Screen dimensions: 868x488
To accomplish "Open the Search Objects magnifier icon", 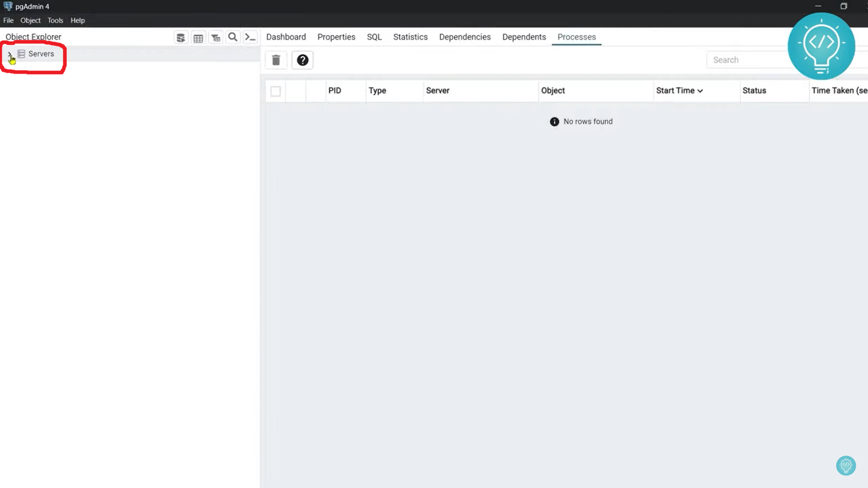I will [232, 37].
